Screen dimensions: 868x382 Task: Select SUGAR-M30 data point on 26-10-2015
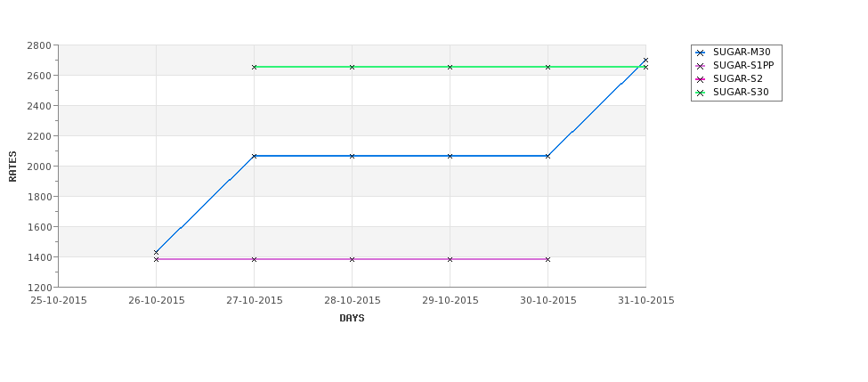pos(156,253)
